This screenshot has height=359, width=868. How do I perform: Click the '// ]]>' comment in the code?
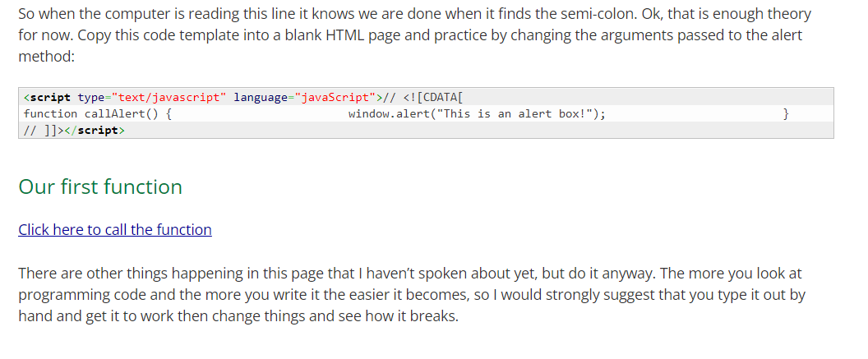tap(44, 131)
